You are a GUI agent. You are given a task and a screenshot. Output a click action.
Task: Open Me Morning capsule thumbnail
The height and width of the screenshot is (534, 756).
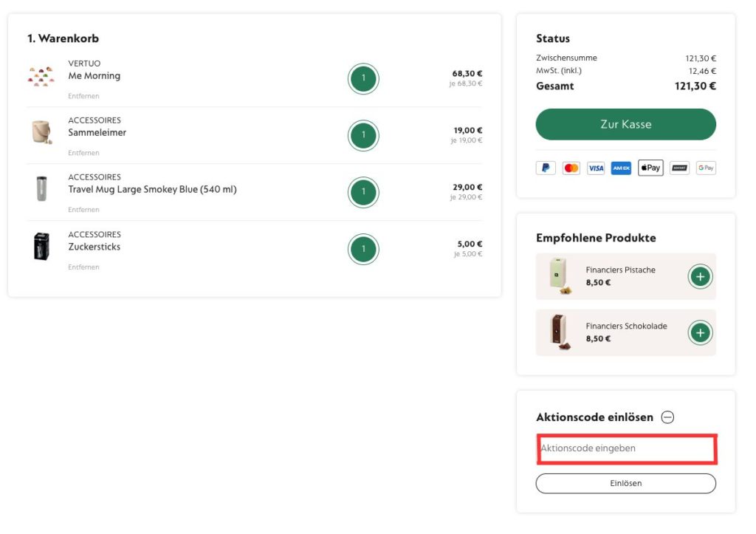click(41, 77)
